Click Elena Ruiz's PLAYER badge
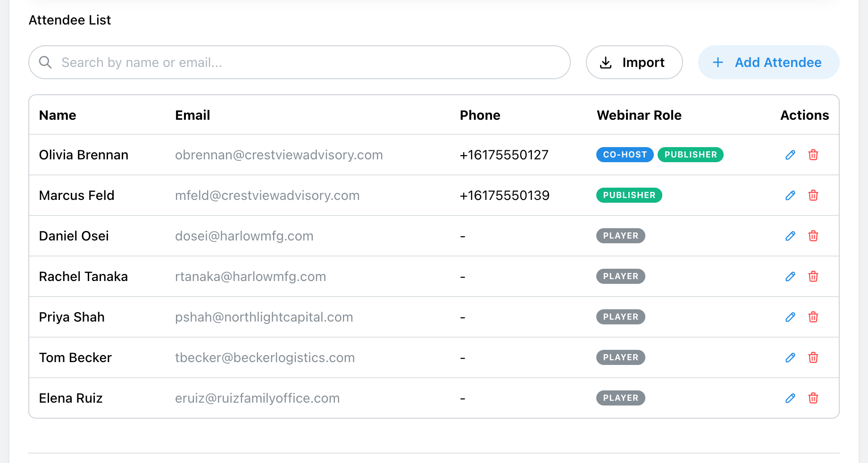868x463 pixels. click(621, 398)
